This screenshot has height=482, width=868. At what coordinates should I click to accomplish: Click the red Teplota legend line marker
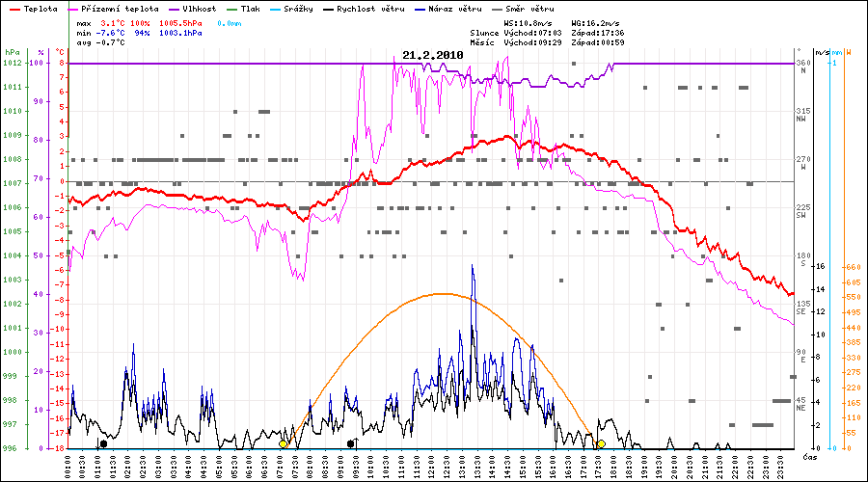(x=14, y=8)
